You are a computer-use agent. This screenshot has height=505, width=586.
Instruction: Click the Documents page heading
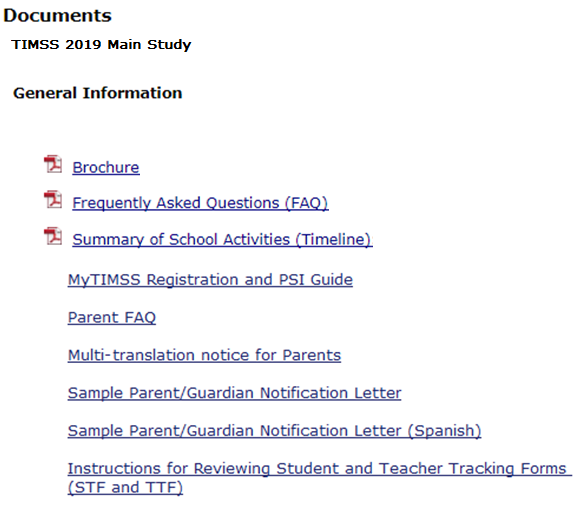57,16
